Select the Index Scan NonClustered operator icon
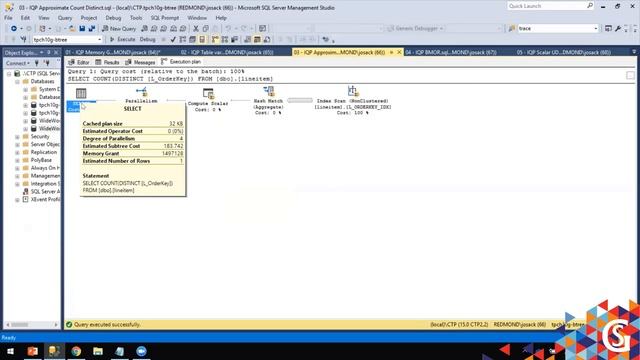 pos(353,91)
